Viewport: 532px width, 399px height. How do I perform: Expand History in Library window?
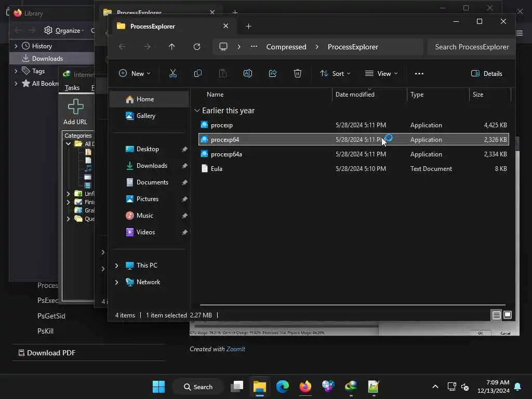tap(16, 46)
